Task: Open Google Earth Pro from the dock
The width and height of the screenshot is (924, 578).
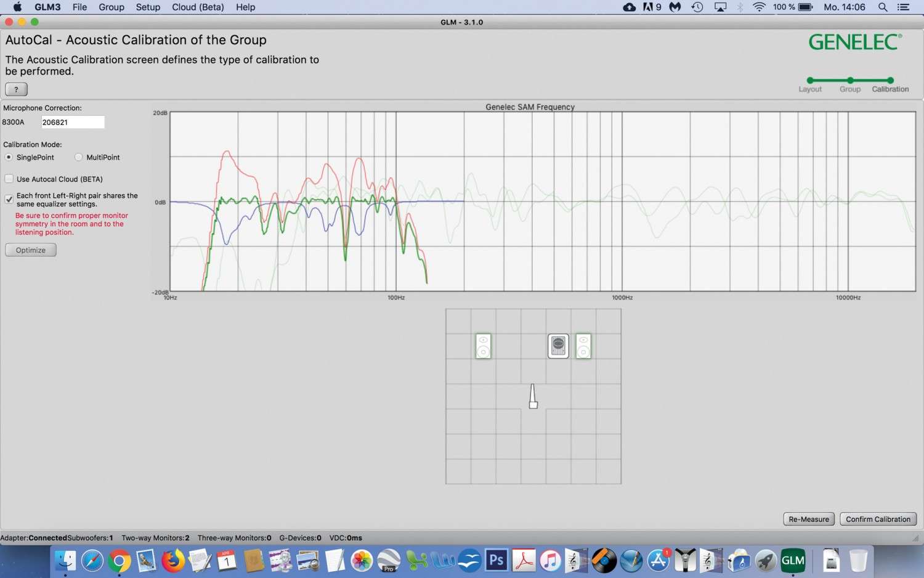Action: pos(389,561)
